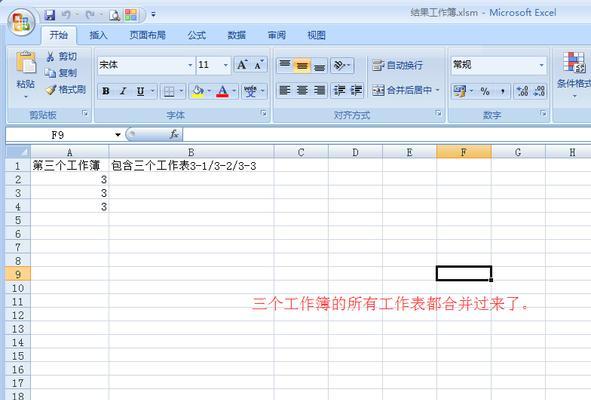The height and width of the screenshot is (400, 591).
Task: Open the Name Box dropdown arrow
Action: [x=118, y=135]
